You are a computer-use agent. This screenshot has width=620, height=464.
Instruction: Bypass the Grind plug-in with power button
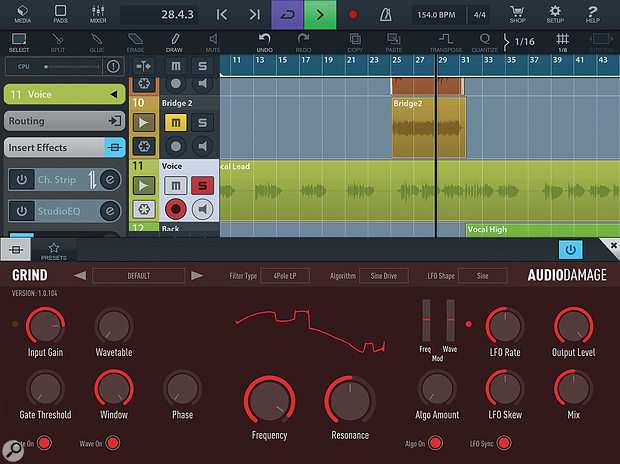[x=570, y=250]
